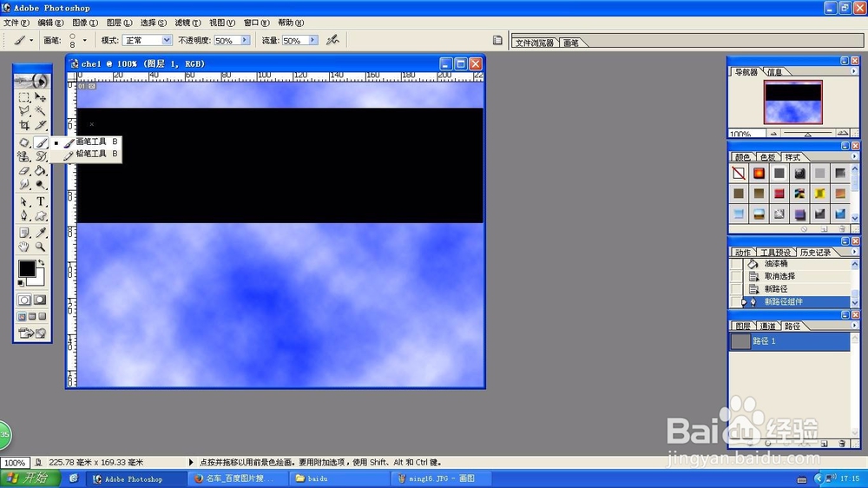Image resolution: width=868 pixels, height=488 pixels.
Task: Open Styles panel menu arrow
Action: (853, 157)
